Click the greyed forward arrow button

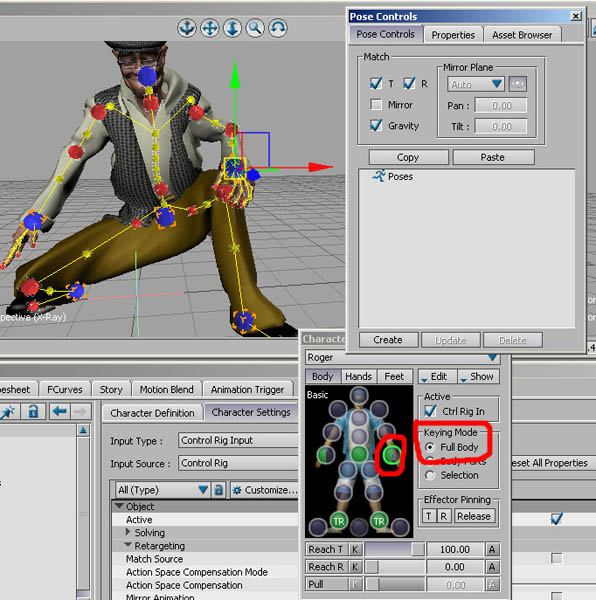tap(80, 412)
